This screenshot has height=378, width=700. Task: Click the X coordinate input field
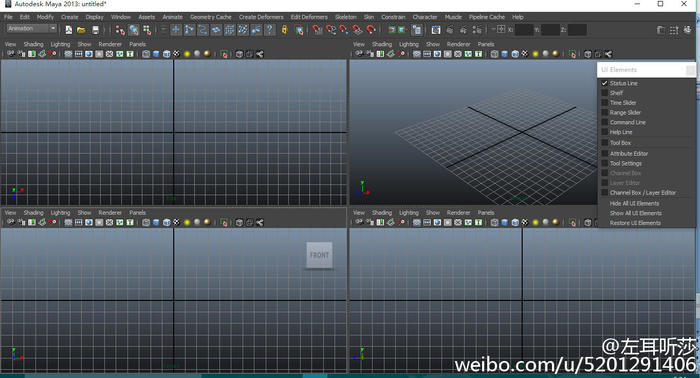524,30
